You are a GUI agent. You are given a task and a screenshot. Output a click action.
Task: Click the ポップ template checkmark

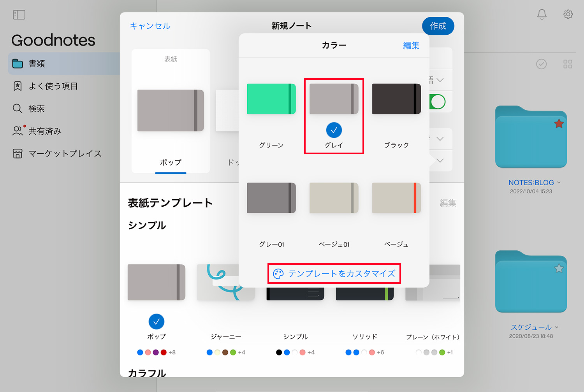(157, 322)
